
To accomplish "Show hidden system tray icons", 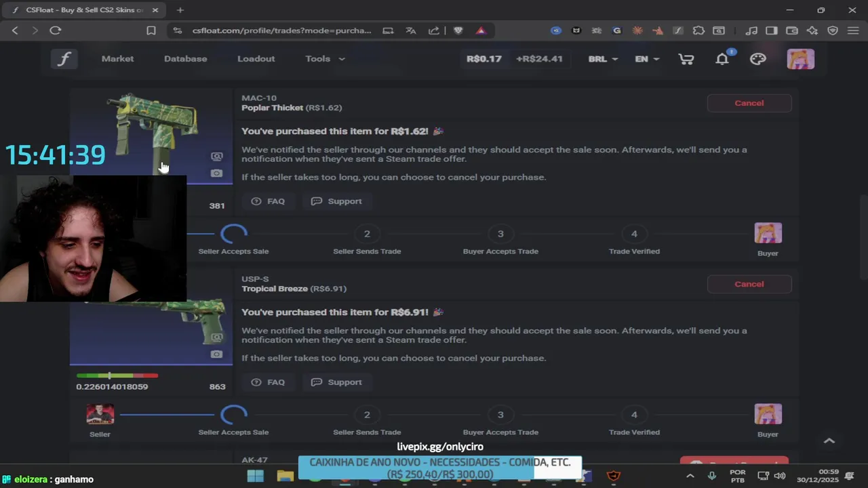I will point(690,476).
